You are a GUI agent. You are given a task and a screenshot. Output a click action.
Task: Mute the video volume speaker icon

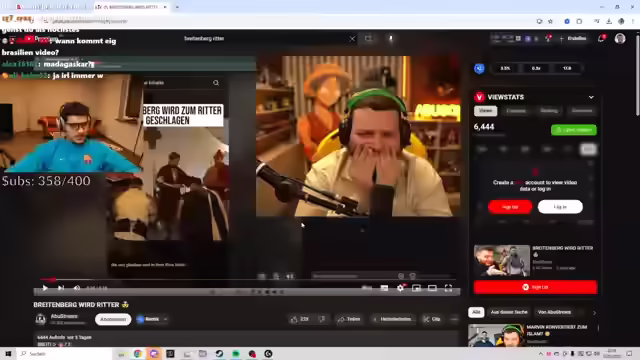point(76,288)
